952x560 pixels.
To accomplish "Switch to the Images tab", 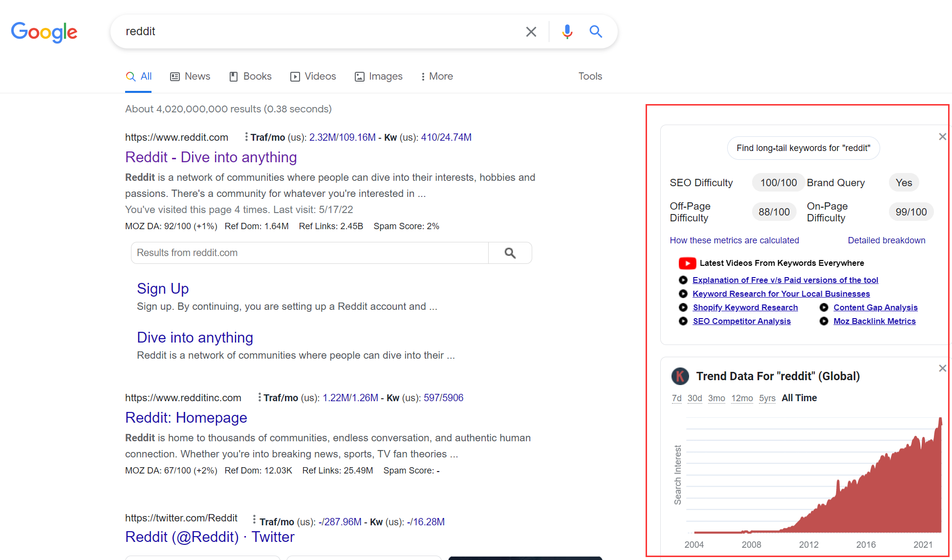I will click(x=378, y=76).
